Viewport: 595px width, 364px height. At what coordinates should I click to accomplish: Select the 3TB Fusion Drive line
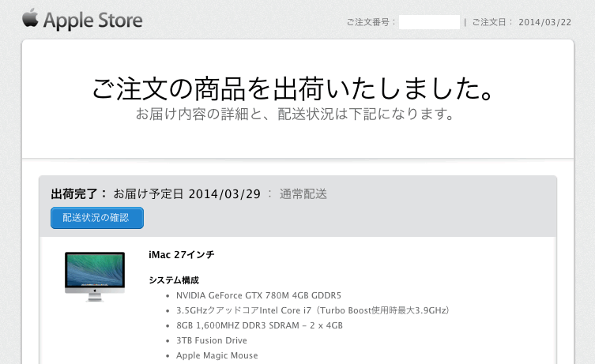click(212, 340)
